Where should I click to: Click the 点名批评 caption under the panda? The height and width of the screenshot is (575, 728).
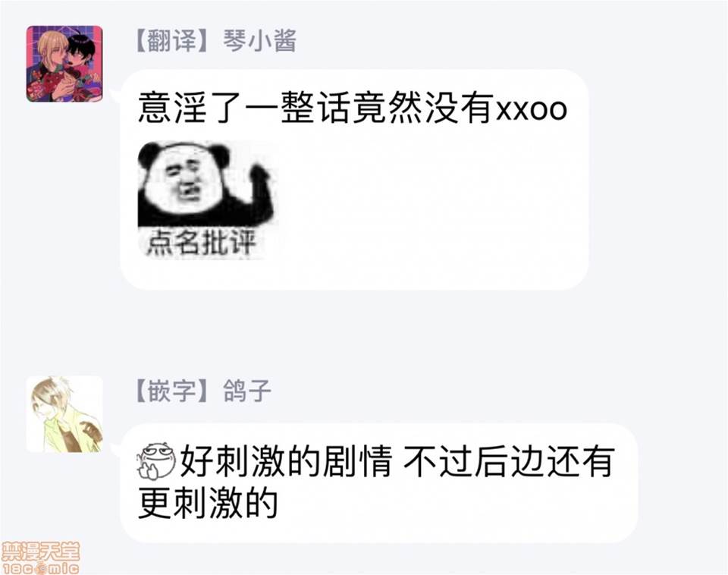coord(202,243)
